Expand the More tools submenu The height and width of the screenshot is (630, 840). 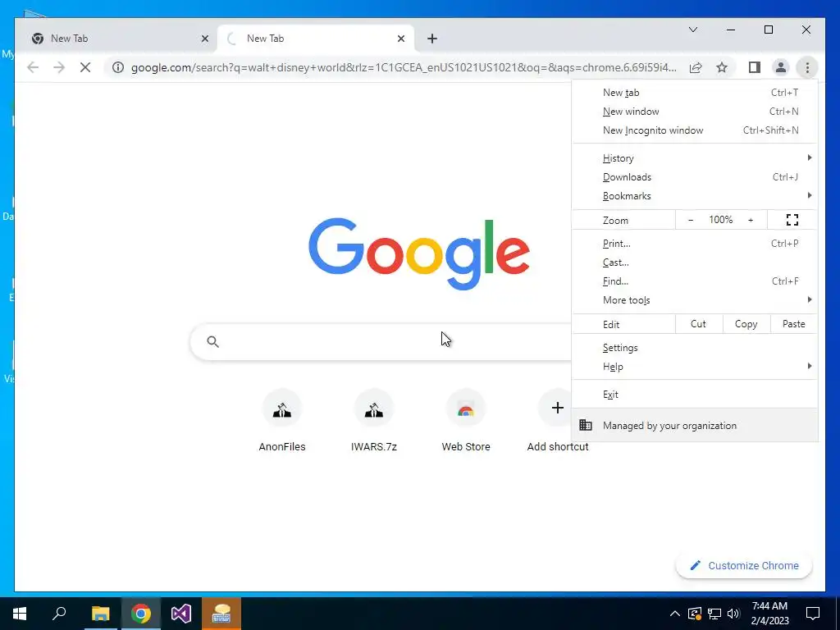point(695,300)
